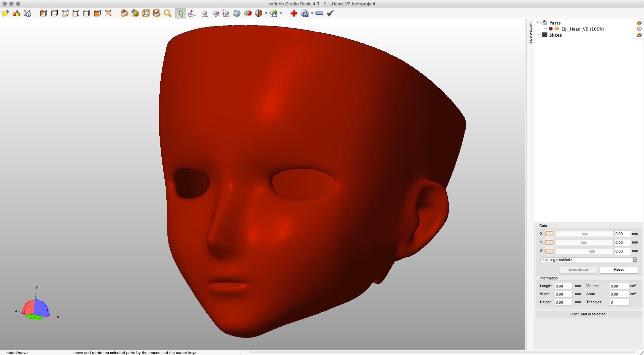Click the open project folder icon
The width and height of the screenshot is (644, 355).
(5, 13)
